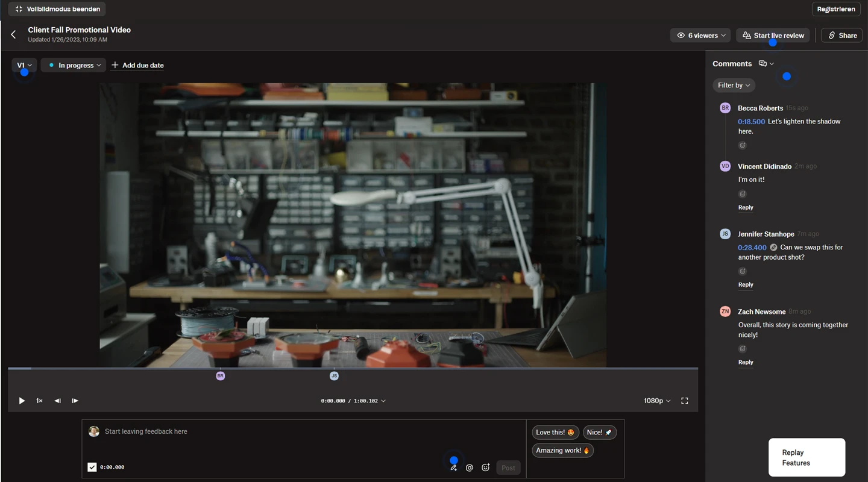The height and width of the screenshot is (482, 868).
Task: Toggle the timestamp checkbox at 0:00.000
Action: [92, 467]
